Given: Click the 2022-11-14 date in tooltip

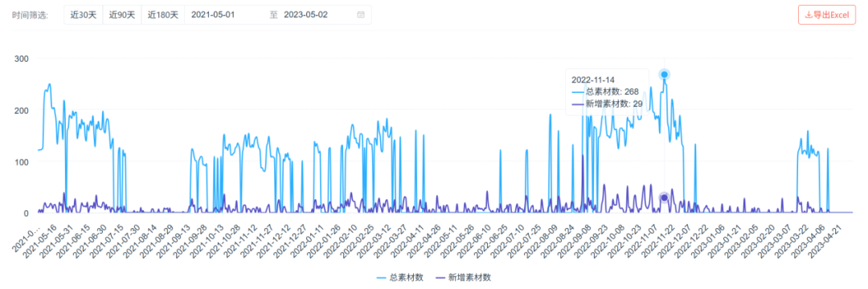Looking at the screenshot, I should tap(593, 79).
